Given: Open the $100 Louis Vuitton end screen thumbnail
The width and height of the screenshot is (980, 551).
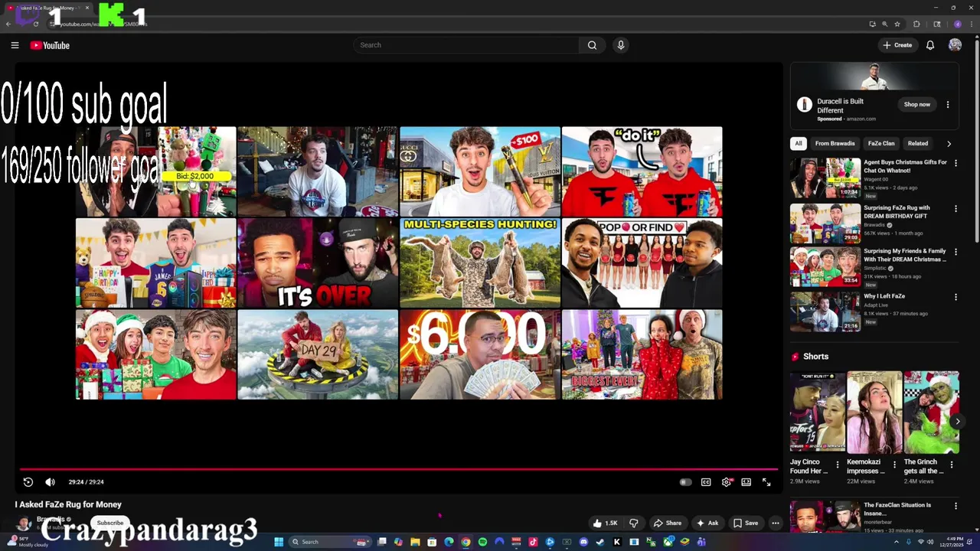Looking at the screenshot, I should click(480, 171).
